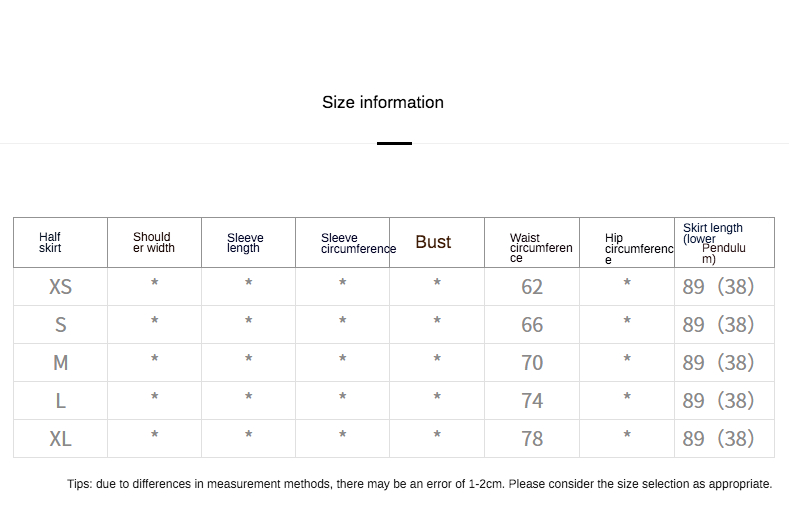
Task: Click the XS size row label
Action: pyautogui.click(x=60, y=287)
